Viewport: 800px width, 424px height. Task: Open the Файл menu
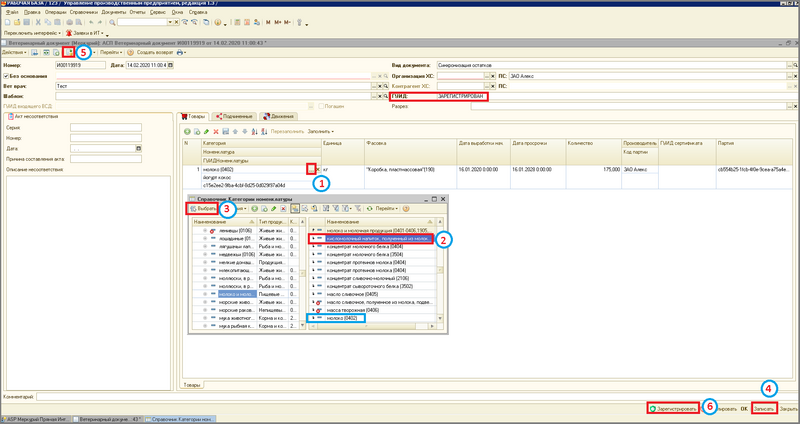12,11
